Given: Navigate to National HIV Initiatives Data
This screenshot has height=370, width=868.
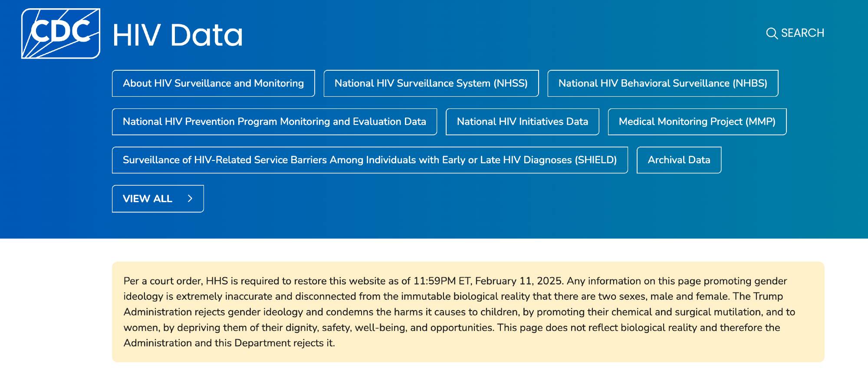Looking at the screenshot, I should click(x=522, y=122).
